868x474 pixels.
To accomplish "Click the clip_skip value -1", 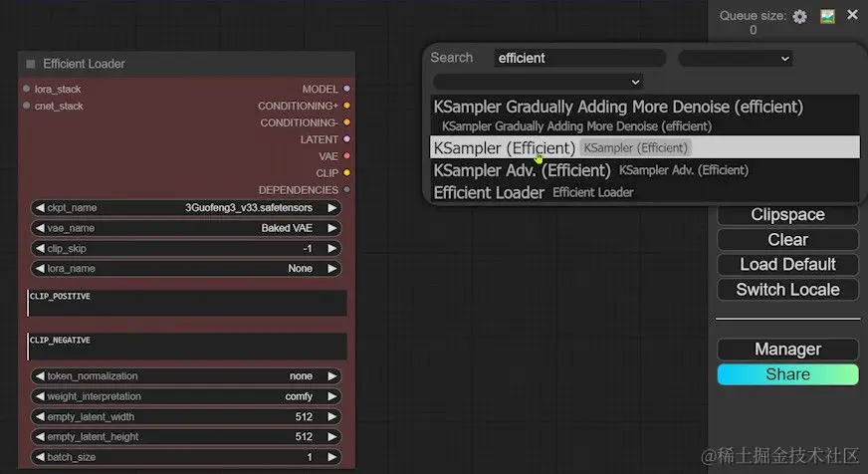I will click(308, 249).
